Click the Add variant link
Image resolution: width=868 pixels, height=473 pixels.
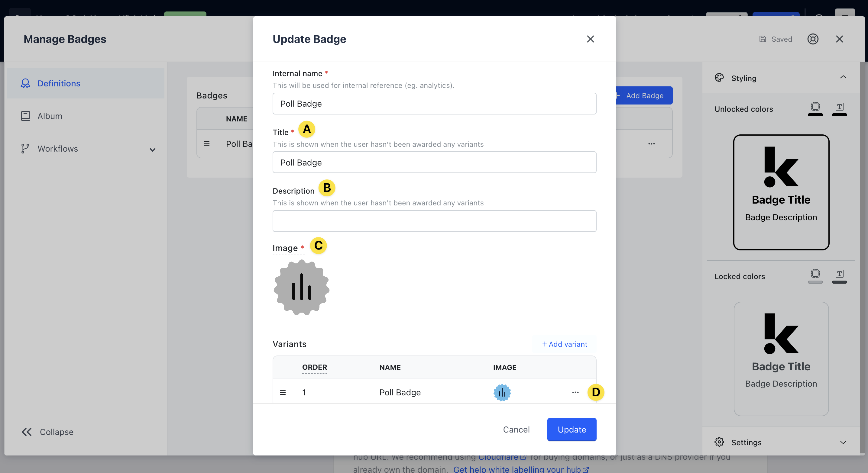(x=564, y=344)
